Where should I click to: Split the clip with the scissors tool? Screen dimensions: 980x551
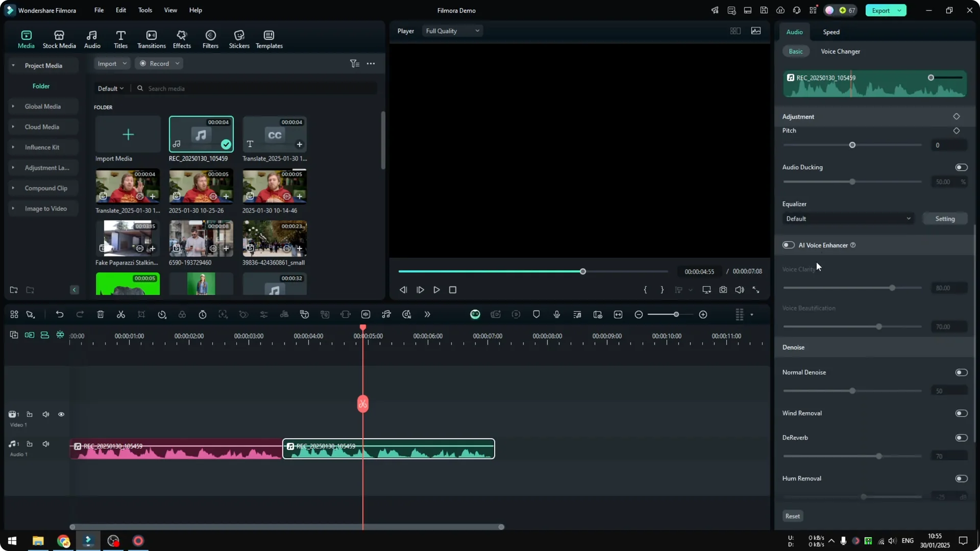pyautogui.click(x=121, y=314)
